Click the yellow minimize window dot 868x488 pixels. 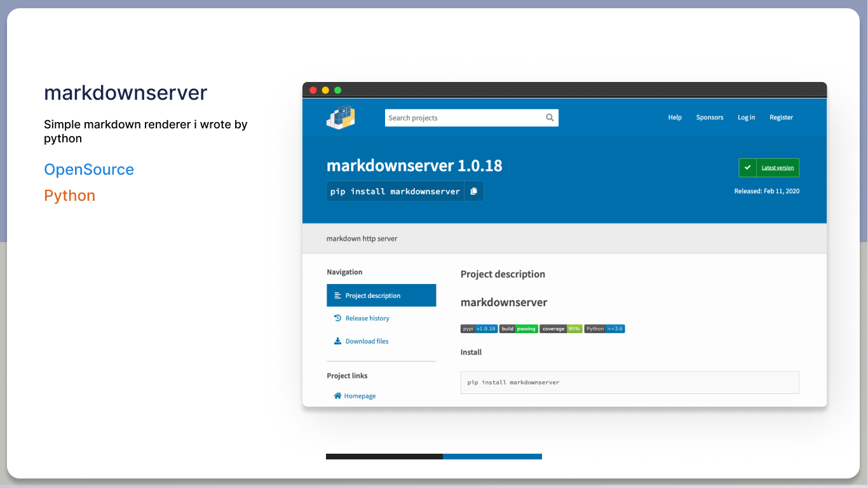pyautogui.click(x=325, y=90)
